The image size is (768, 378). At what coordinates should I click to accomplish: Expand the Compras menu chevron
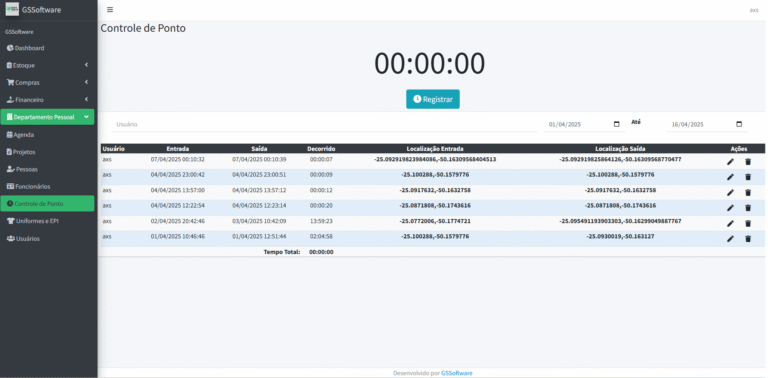[86, 82]
